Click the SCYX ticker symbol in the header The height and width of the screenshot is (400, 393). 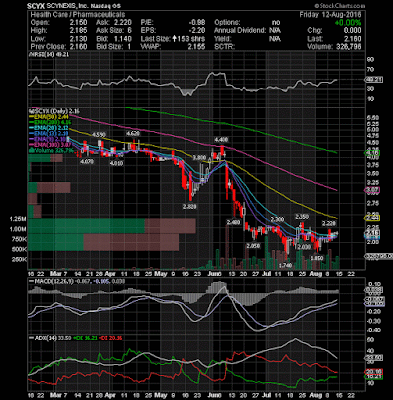(x=35, y=6)
